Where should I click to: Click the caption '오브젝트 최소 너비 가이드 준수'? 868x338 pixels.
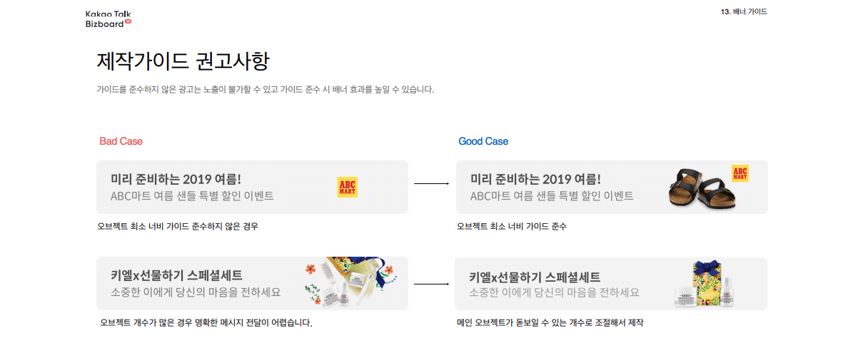(512, 227)
